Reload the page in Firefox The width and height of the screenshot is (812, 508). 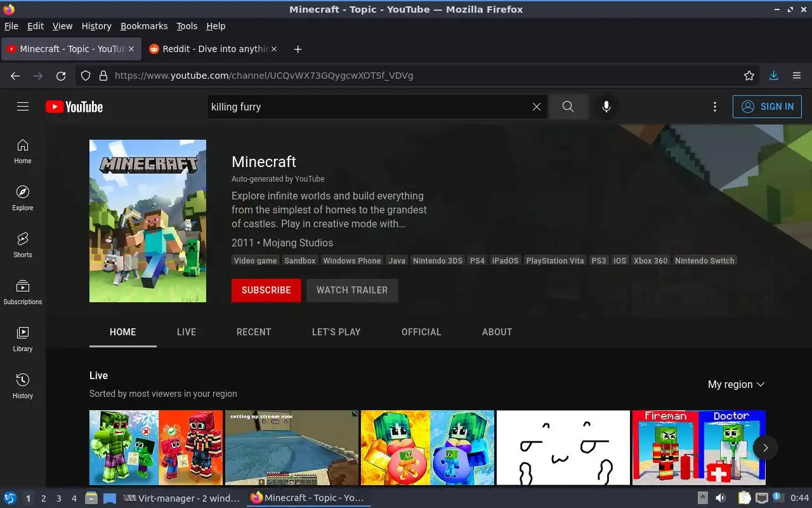pos(61,76)
